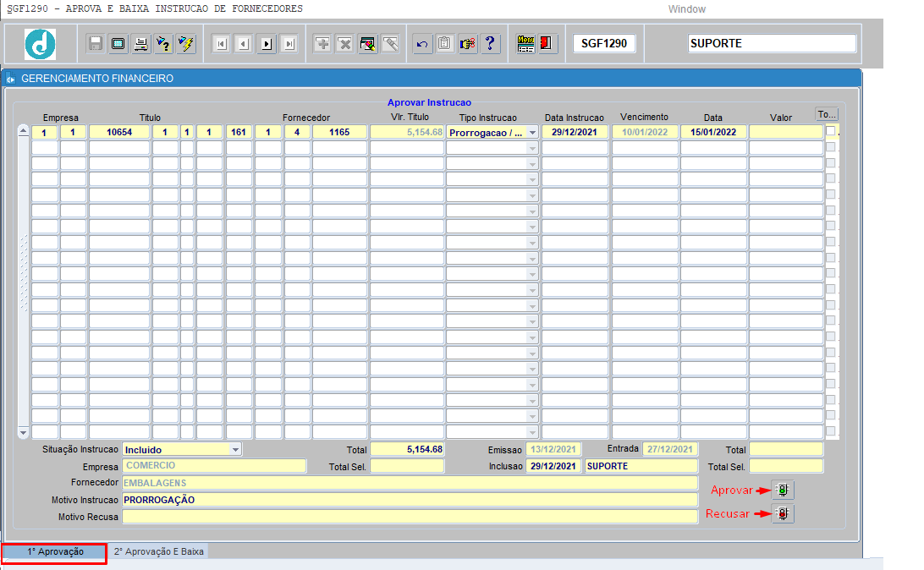Viewport: 924px width, 570px height.
Task: Go to the first record
Action: tap(221, 44)
